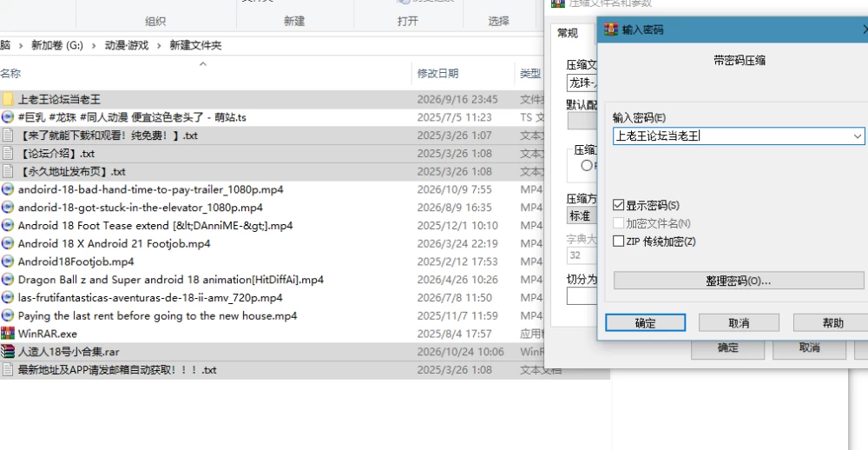The width and height of the screenshot is (868, 450).
Task: Click the 切分为 volume size combo box
Action: point(582,296)
